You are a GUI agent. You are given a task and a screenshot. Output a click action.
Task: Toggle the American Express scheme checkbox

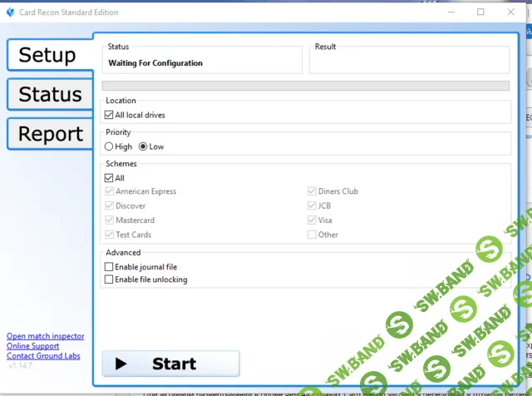(109, 191)
